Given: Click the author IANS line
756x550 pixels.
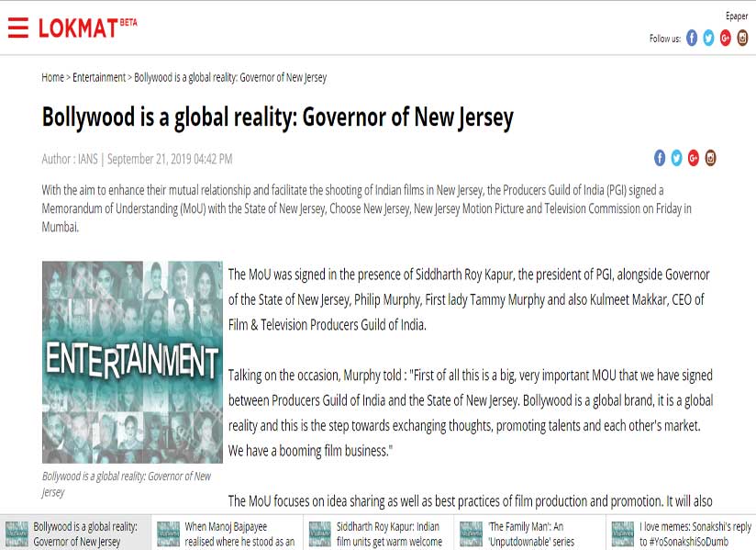Looking at the screenshot, I should pos(137,159).
